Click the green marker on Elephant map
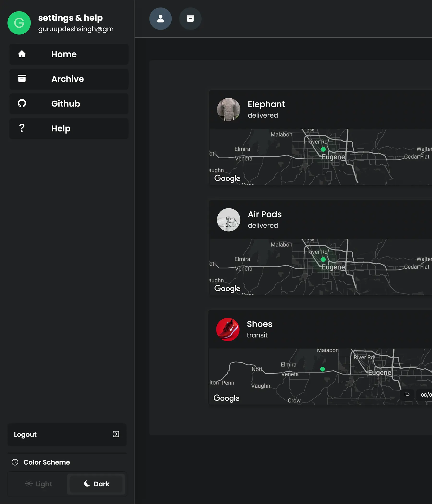The image size is (432, 504). click(323, 149)
